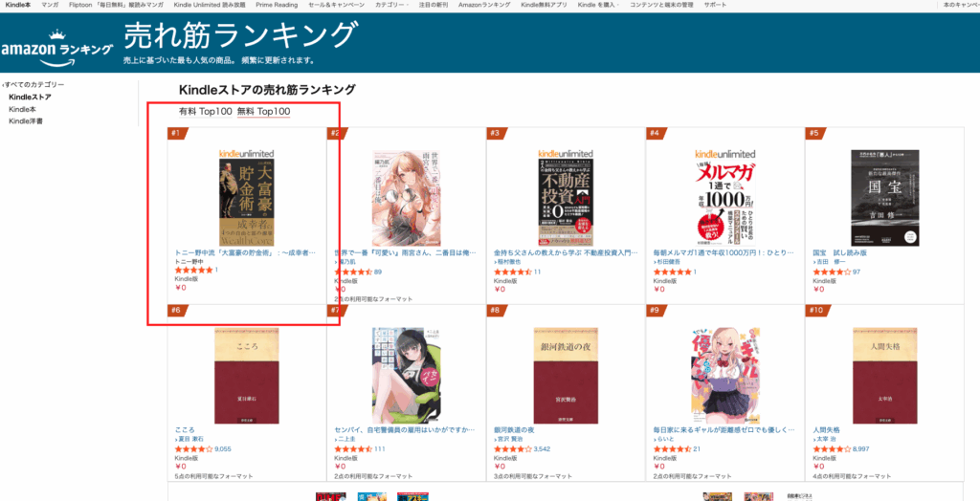Click the star rating of こころ

[193, 449]
